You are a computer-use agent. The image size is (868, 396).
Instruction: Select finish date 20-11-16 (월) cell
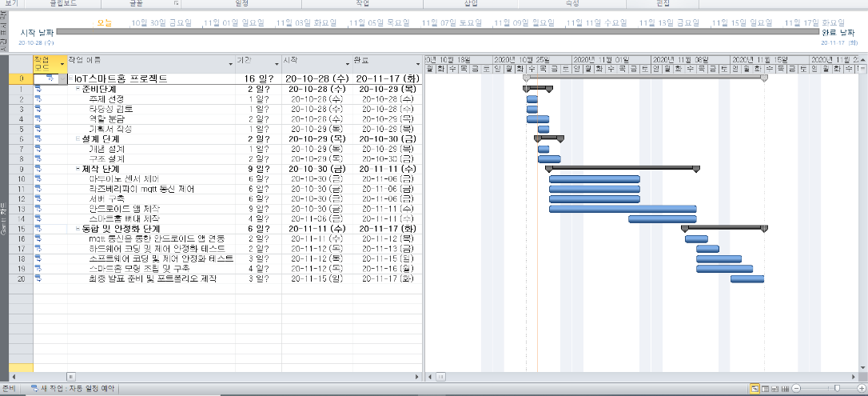click(388, 268)
